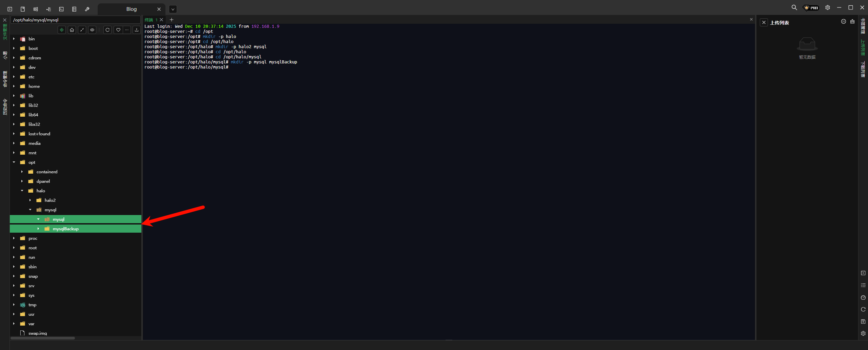868x350 pixels.
Task: Open the wrench tools icon in top bar
Action: point(87,9)
